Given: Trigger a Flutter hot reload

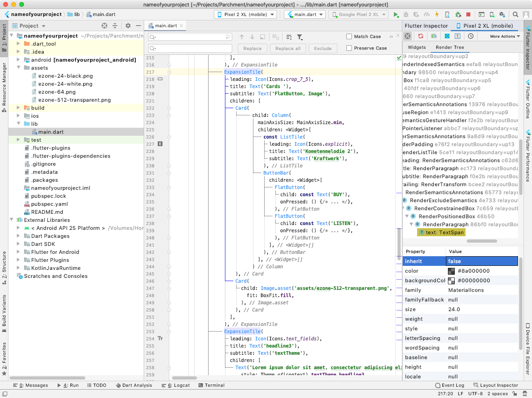Looking at the screenshot, I should pyautogui.click(x=437, y=14).
